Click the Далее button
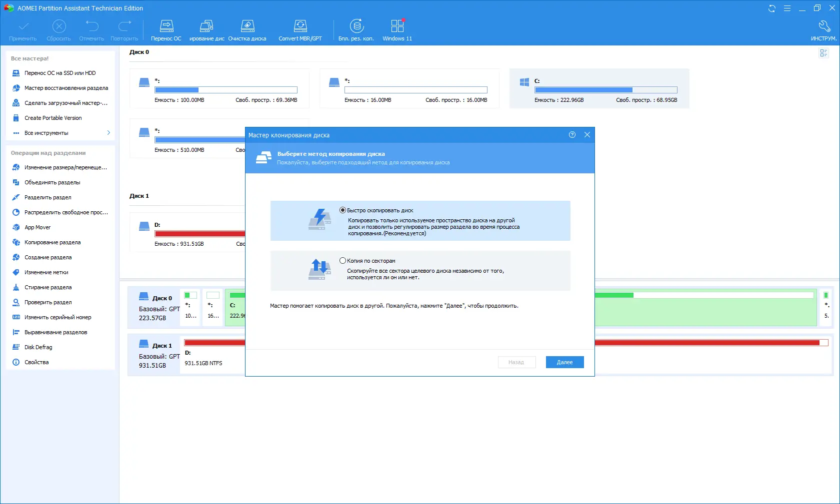840x504 pixels. tap(564, 362)
